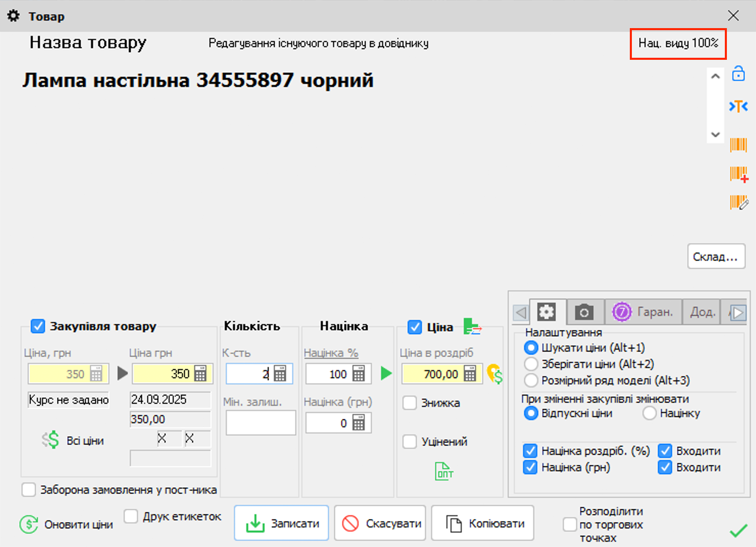The height and width of the screenshot is (547, 756).
Task: Enable the 'Знижка' checkbox
Action: point(410,403)
